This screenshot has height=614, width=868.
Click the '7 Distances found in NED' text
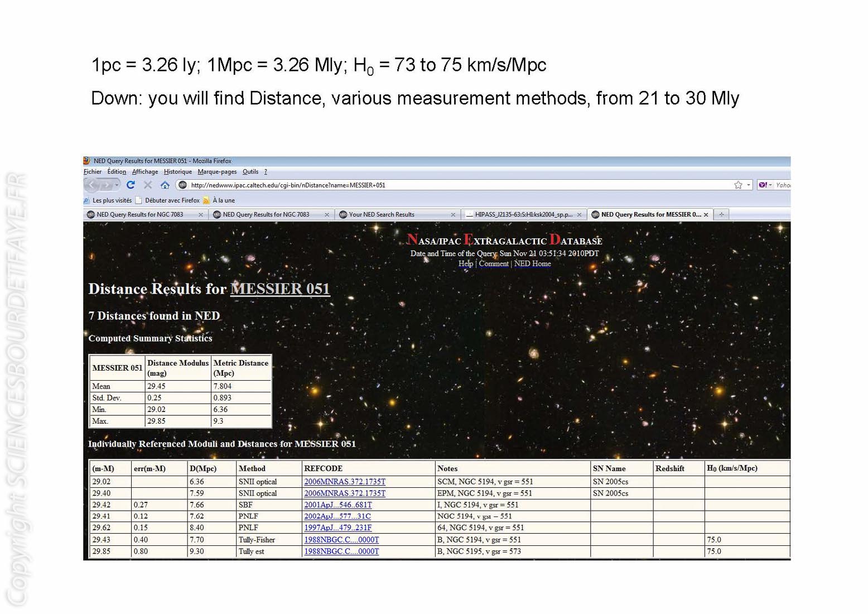[x=154, y=316]
